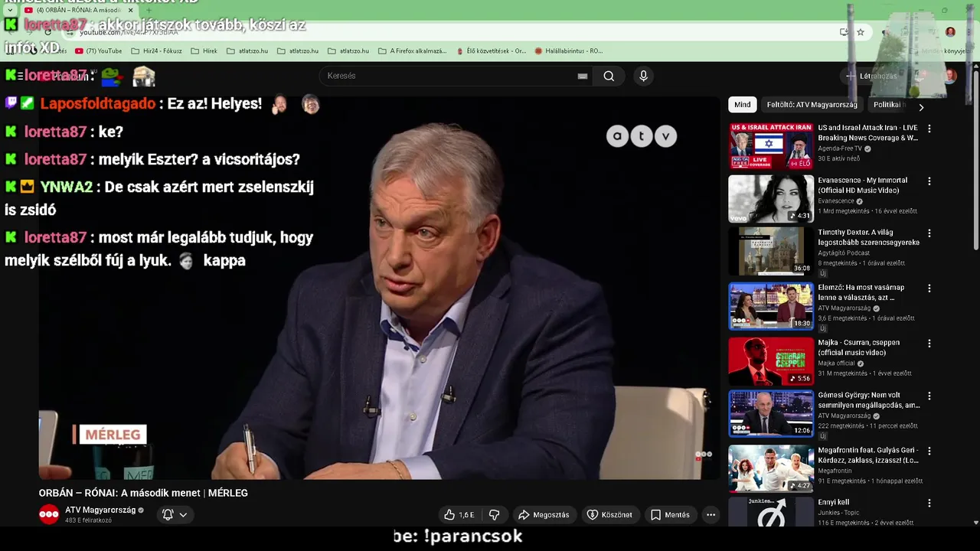This screenshot has width=980, height=551.
Task: Open title Gémesi György: Nem volt semmilyen megállapodás
Action: click(x=869, y=400)
